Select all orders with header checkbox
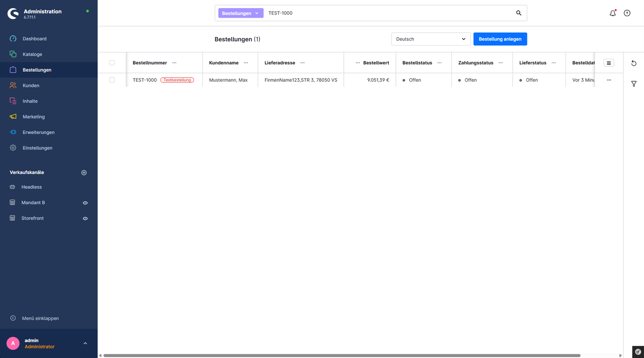This screenshot has width=644, height=358. [x=112, y=63]
